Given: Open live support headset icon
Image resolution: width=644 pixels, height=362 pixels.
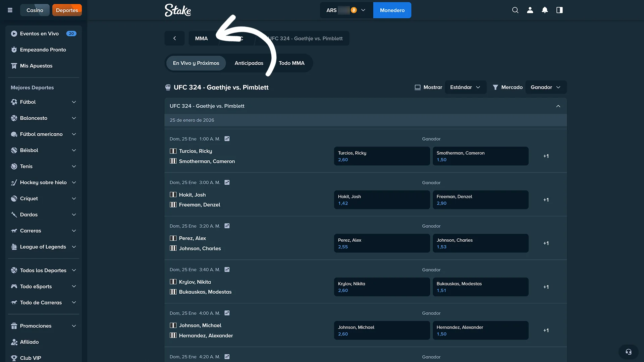Looking at the screenshot, I should tap(628, 352).
